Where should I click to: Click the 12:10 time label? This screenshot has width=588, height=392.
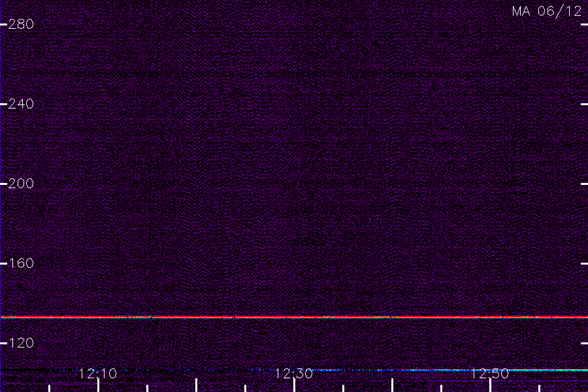98,374
